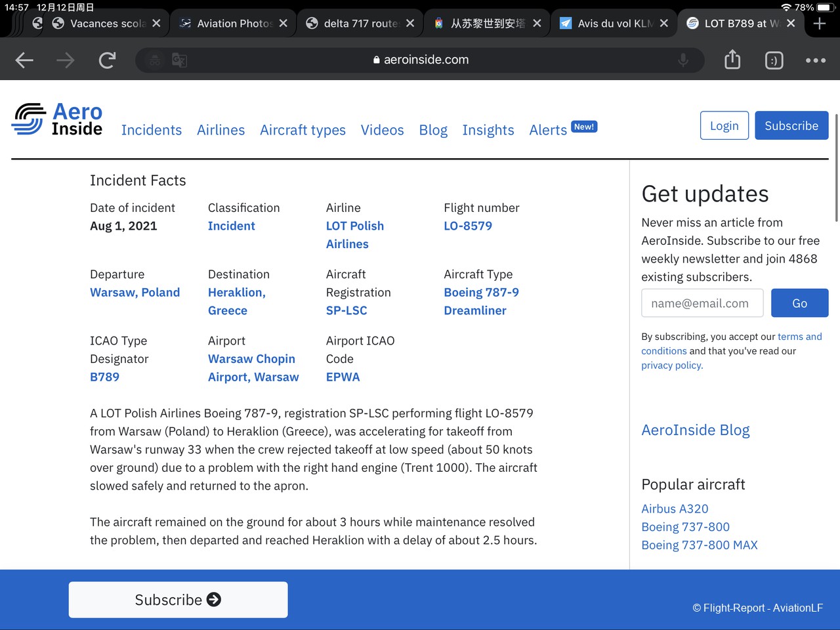
Task: Open the Warsaw, Poland departure link
Action: (x=135, y=292)
